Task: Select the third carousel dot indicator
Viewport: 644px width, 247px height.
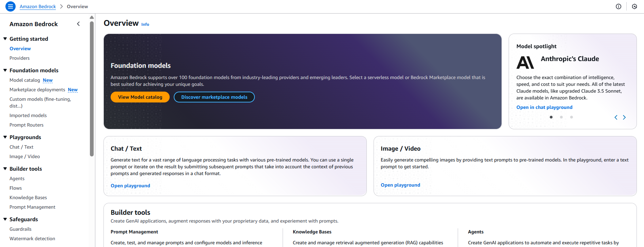Action: pyautogui.click(x=572, y=117)
